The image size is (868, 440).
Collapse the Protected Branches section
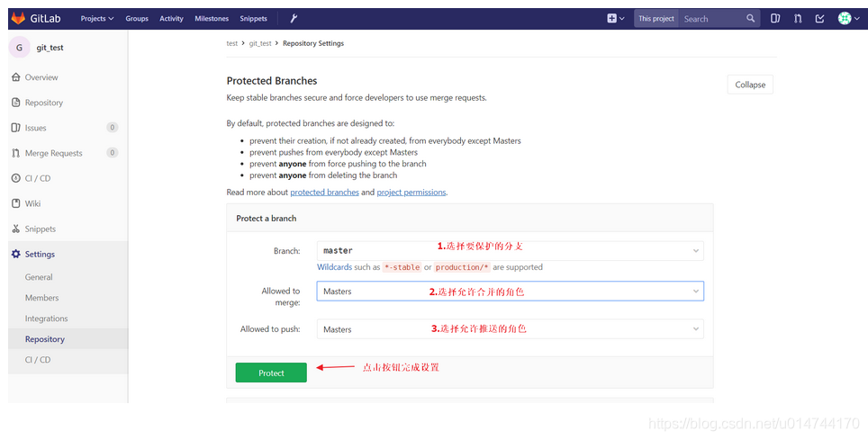(750, 85)
